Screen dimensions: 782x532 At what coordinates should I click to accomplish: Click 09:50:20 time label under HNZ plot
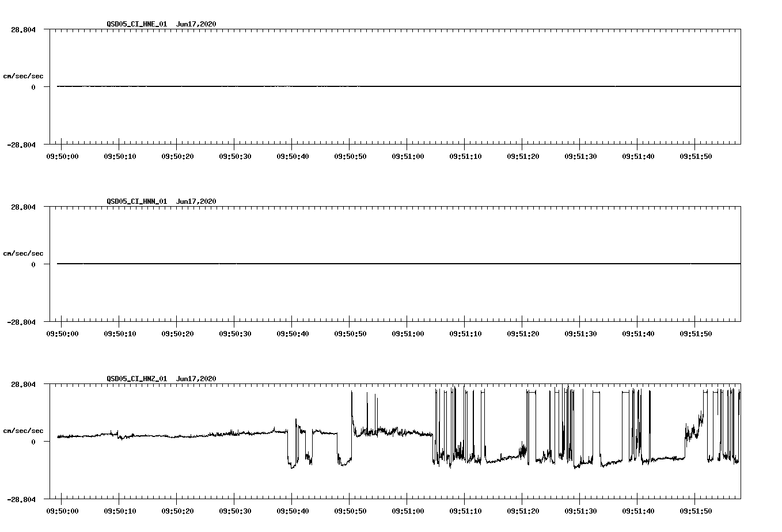tap(177, 511)
